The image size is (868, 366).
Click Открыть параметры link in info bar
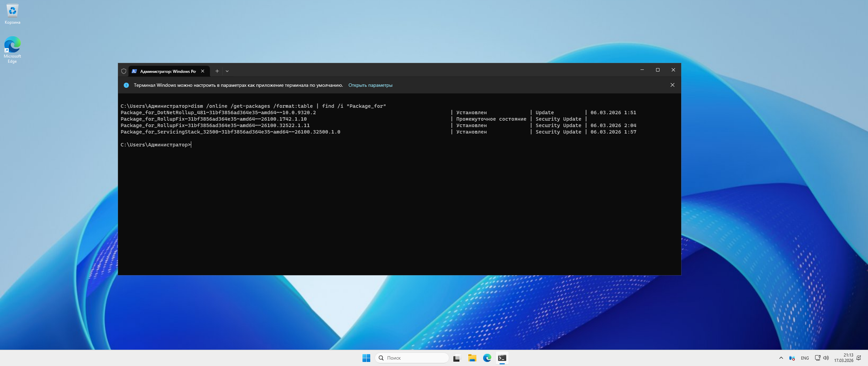(370, 85)
